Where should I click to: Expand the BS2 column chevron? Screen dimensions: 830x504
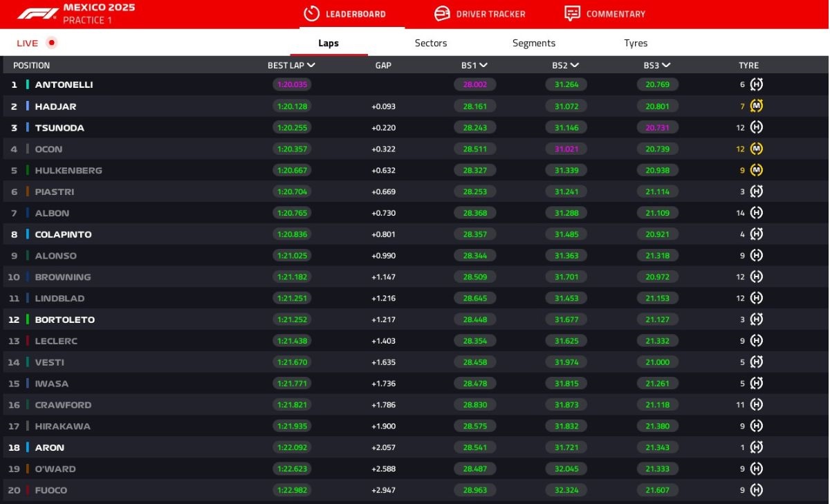[x=574, y=66]
